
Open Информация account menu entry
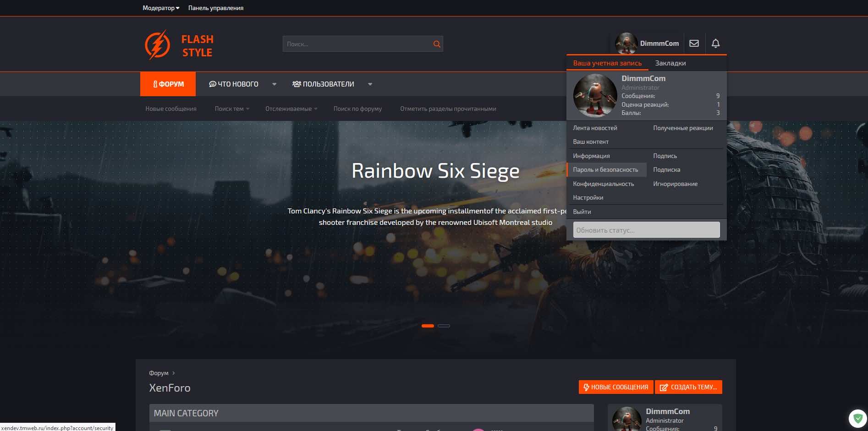pos(591,156)
